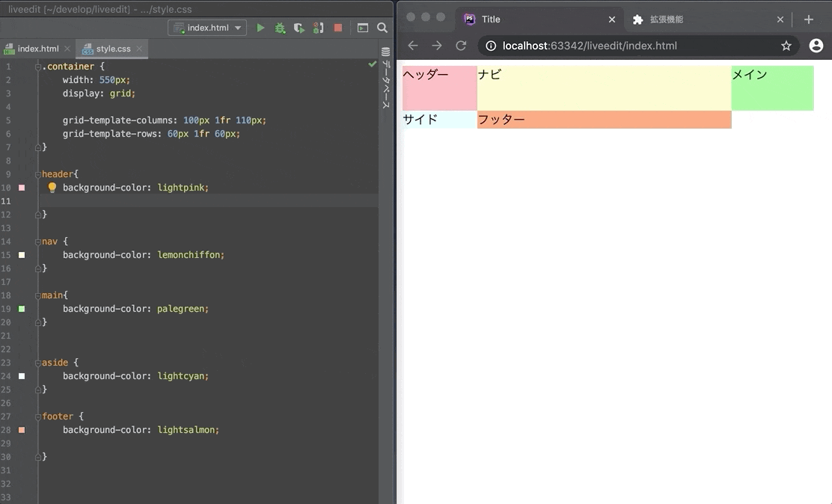Start debugging with the bug icon
Screen dimensions: 832x504
[280, 28]
